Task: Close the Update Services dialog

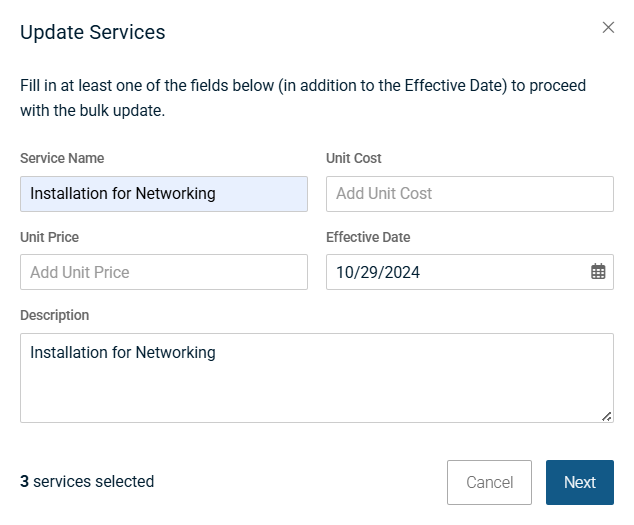Action: click(608, 28)
